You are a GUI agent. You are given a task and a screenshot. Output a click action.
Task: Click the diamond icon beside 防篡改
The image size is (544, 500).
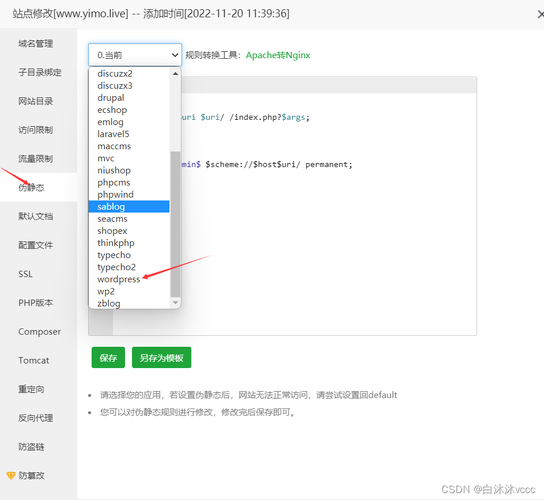[11, 475]
